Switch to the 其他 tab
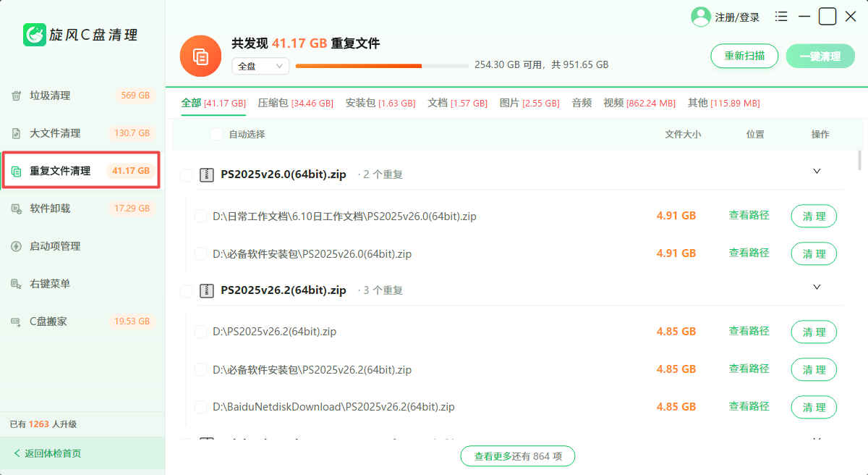This screenshot has height=475, width=868. coord(724,104)
